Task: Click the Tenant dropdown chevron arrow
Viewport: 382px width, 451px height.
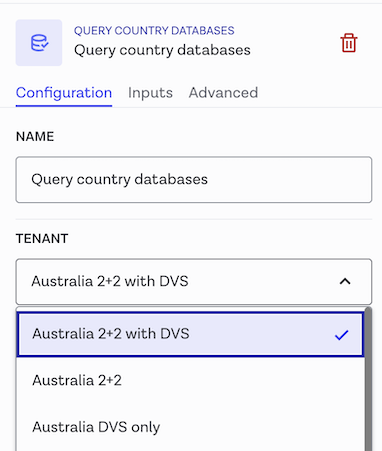Action: tap(345, 282)
